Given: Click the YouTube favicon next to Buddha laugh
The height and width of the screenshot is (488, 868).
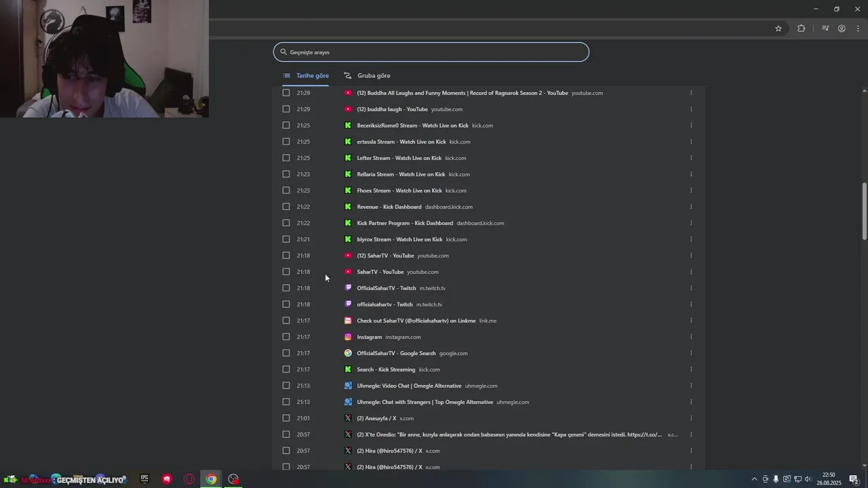Looking at the screenshot, I should pyautogui.click(x=348, y=109).
